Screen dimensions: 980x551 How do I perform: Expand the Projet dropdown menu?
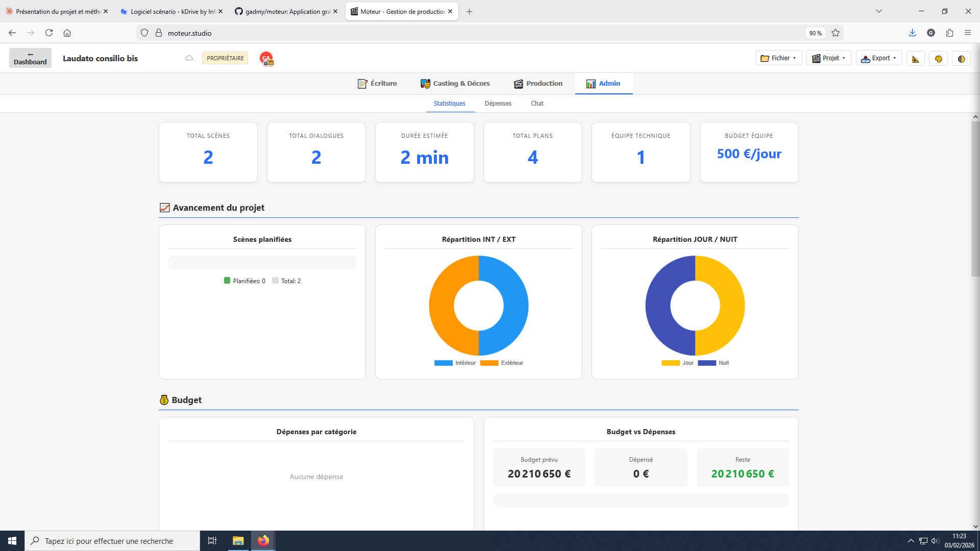click(828, 58)
